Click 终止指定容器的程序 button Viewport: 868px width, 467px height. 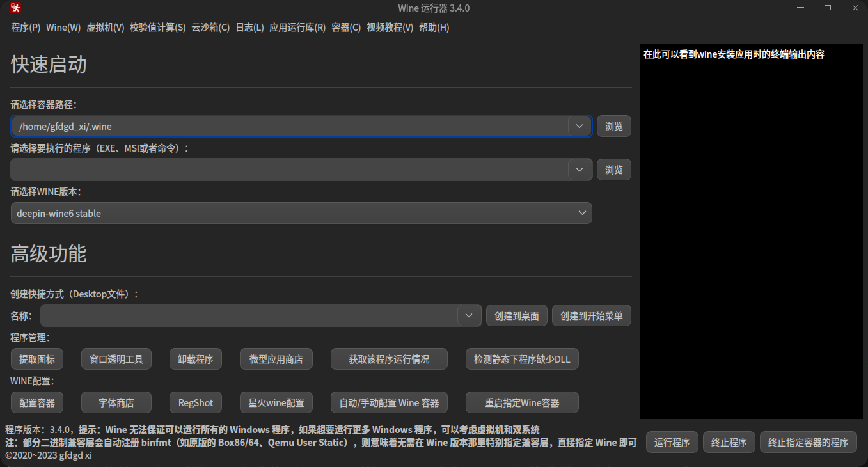809,442
